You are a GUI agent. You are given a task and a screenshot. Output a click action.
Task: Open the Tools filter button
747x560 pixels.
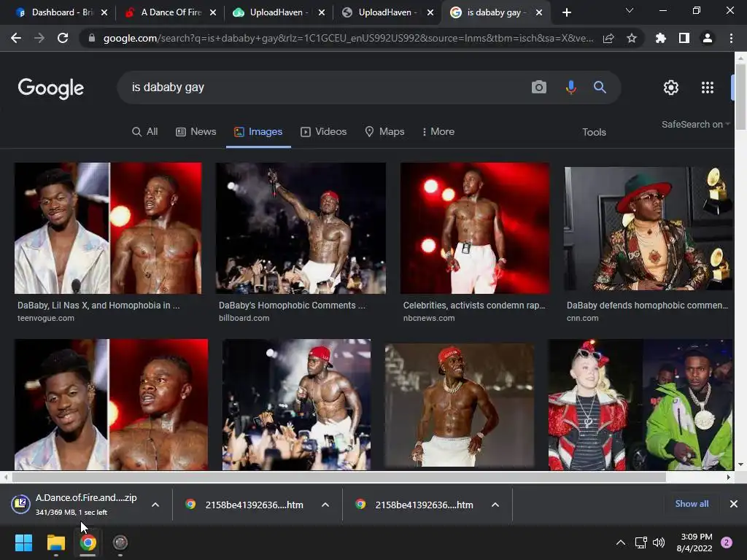point(594,132)
